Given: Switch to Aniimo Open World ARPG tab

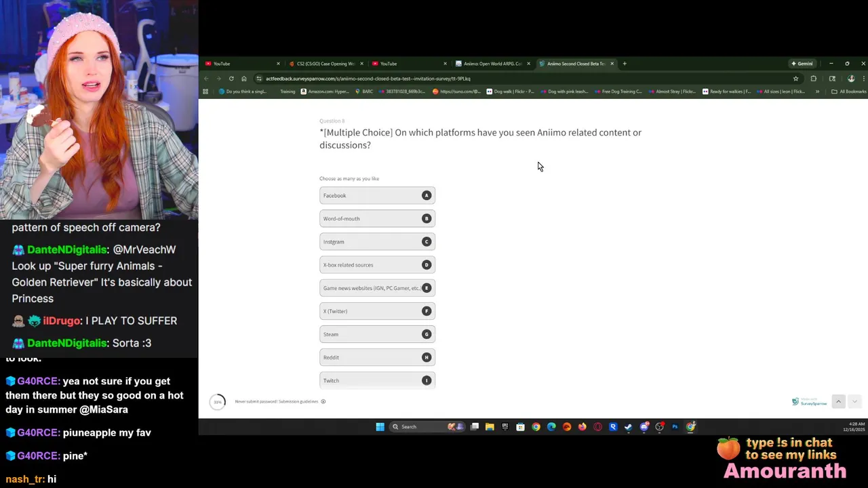Looking at the screenshot, I should pos(492,64).
